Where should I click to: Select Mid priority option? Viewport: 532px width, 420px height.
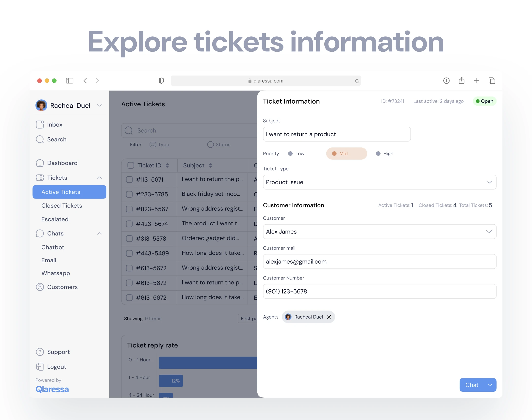(347, 154)
